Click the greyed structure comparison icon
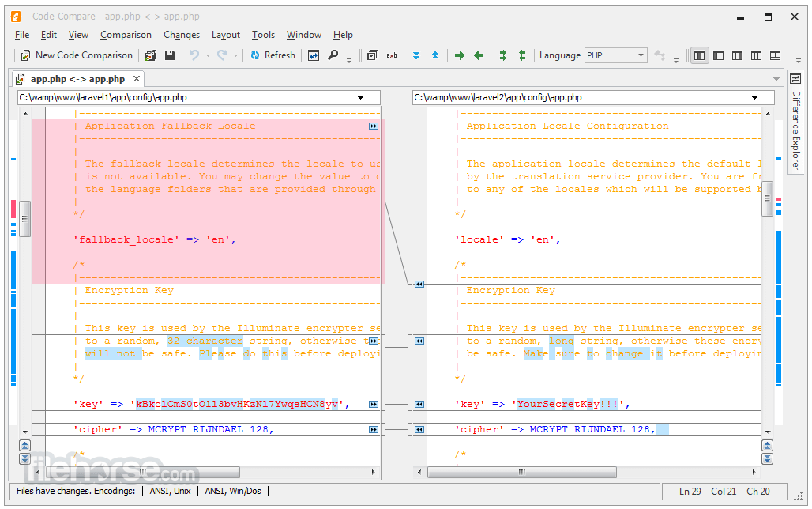Screen dimensions: 812x509 point(660,55)
